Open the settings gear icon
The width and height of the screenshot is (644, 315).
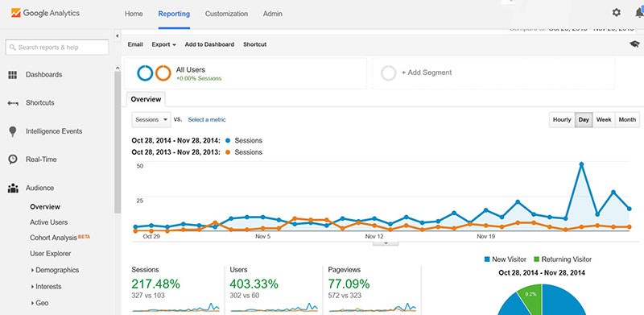tap(616, 13)
